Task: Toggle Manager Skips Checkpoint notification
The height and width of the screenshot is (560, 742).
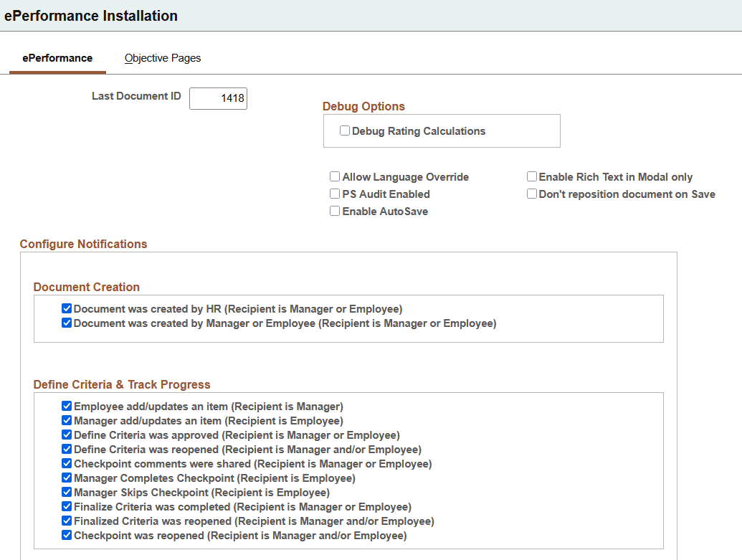Action: click(67, 492)
